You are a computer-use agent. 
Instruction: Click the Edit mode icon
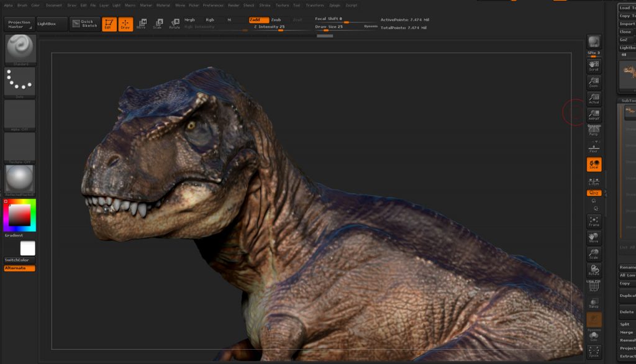pos(109,24)
